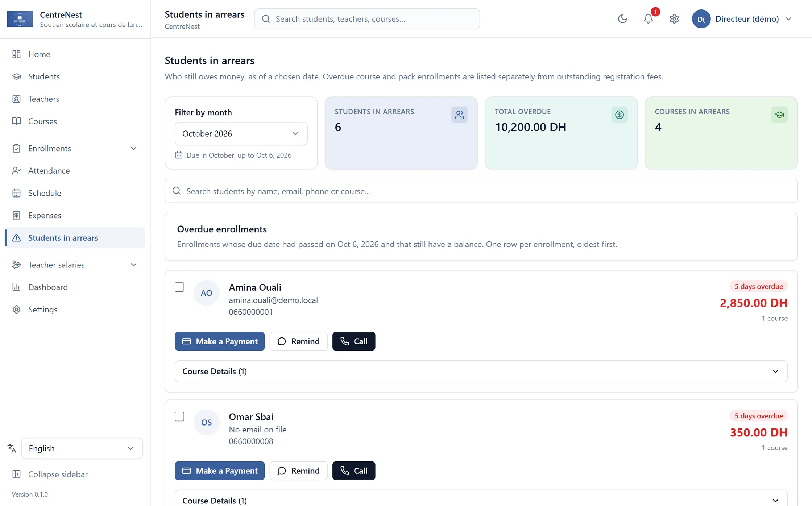Make a Payment for Omar Sbai

220,470
